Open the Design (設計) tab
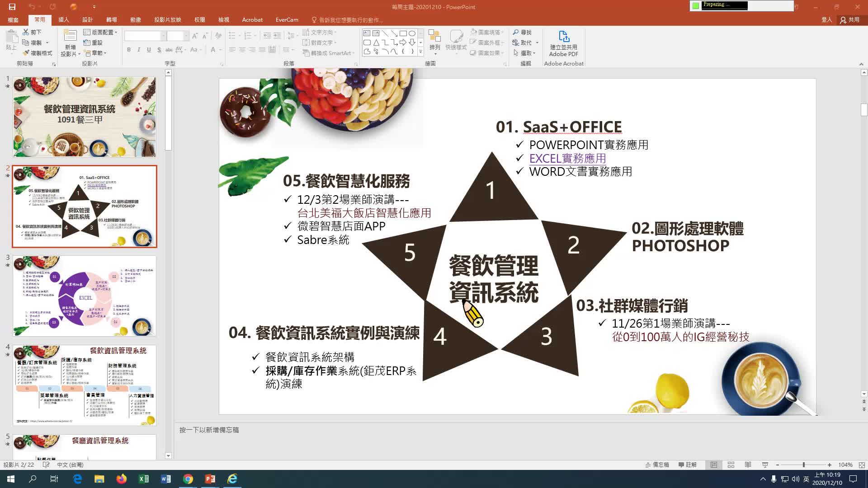The height and width of the screenshot is (488, 868). coord(88,20)
